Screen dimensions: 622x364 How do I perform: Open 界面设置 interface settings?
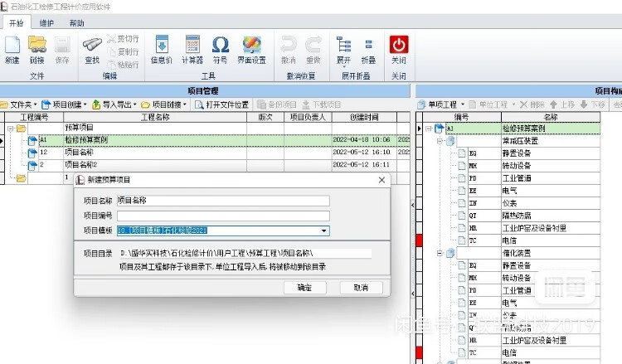(x=253, y=48)
